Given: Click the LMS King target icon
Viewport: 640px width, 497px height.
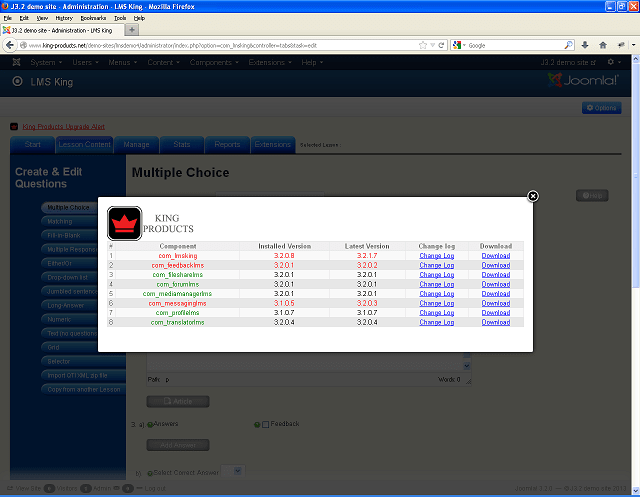Looking at the screenshot, I should pyautogui.click(x=18, y=81).
